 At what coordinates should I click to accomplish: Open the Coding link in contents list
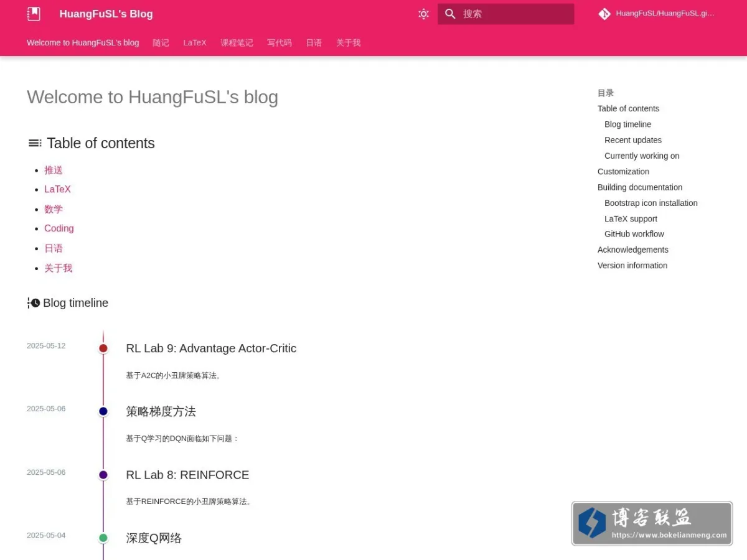click(59, 228)
